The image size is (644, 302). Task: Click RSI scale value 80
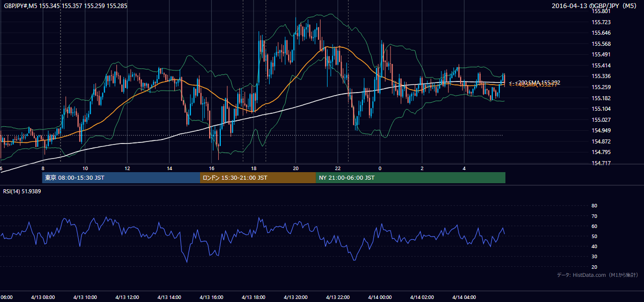[x=594, y=206]
